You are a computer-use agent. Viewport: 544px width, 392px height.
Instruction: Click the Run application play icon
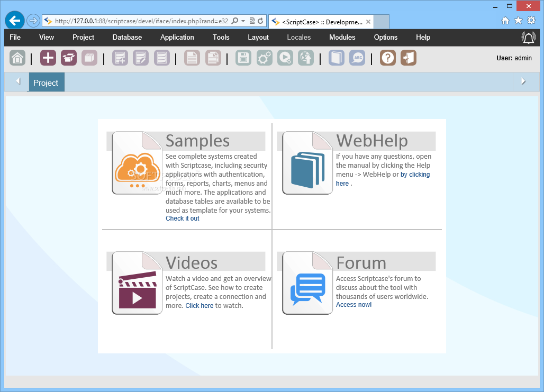point(285,58)
